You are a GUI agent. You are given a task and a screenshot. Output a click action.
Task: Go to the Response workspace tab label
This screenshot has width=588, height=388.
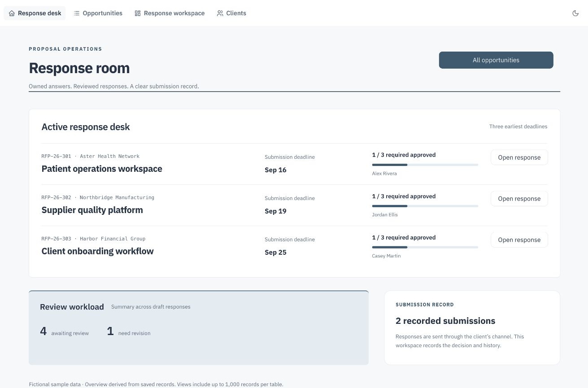[174, 13]
